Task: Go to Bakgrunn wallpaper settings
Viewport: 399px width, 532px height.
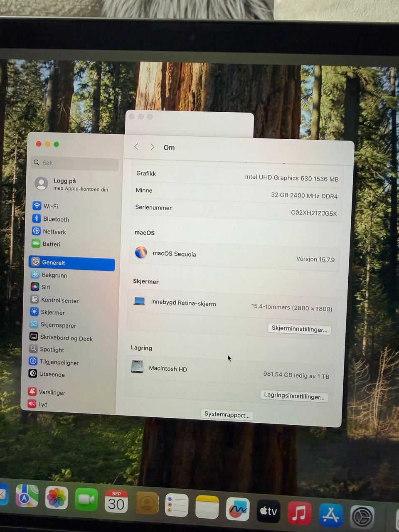Action: (x=49, y=275)
